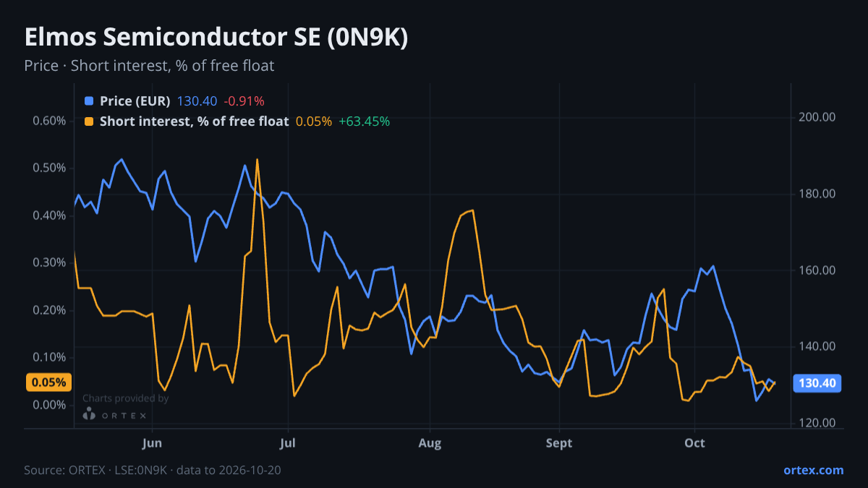Click the 0.30% left axis label
Image resolution: width=868 pixels, height=488 pixels.
(x=49, y=262)
